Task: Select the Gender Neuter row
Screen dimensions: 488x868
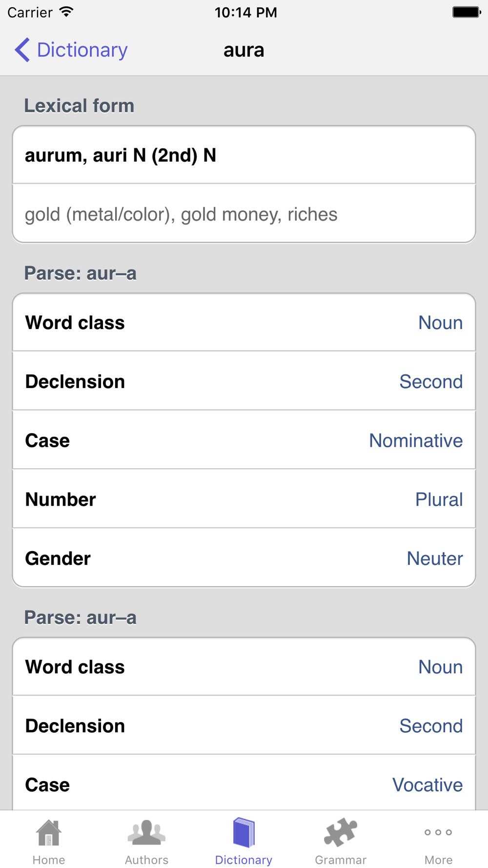Action: (244, 558)
